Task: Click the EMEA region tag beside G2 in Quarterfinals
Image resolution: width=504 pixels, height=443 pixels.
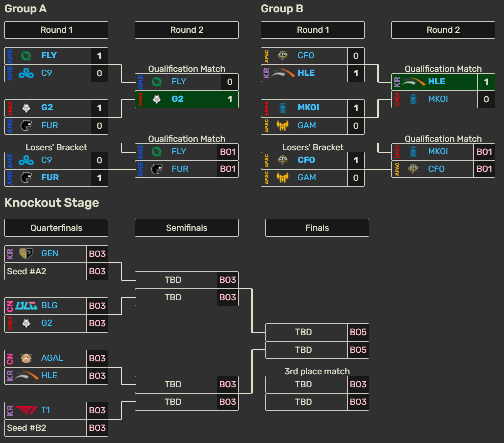Action: (10, 323)
